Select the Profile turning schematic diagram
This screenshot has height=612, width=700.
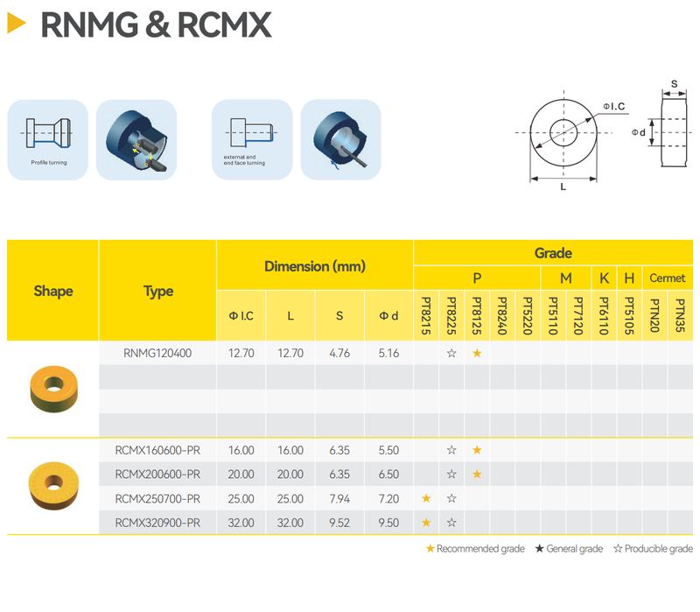(48, 140)
